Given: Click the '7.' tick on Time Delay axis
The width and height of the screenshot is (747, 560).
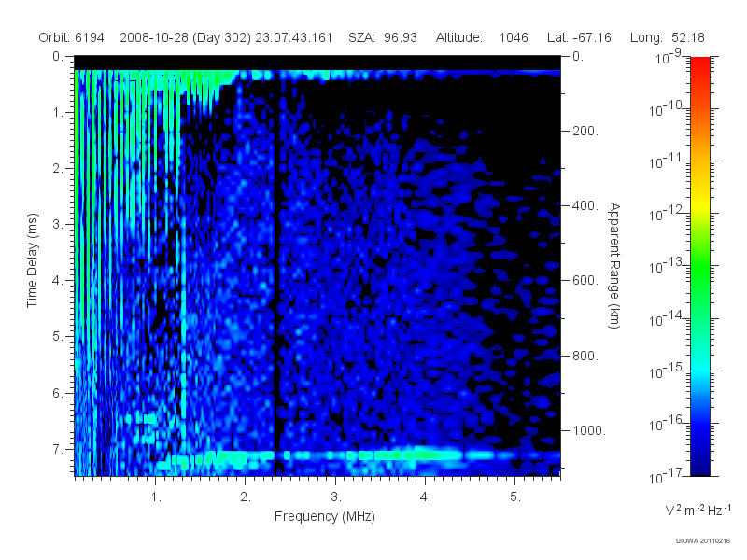Looking at the screenshot, I should point(58,449).
